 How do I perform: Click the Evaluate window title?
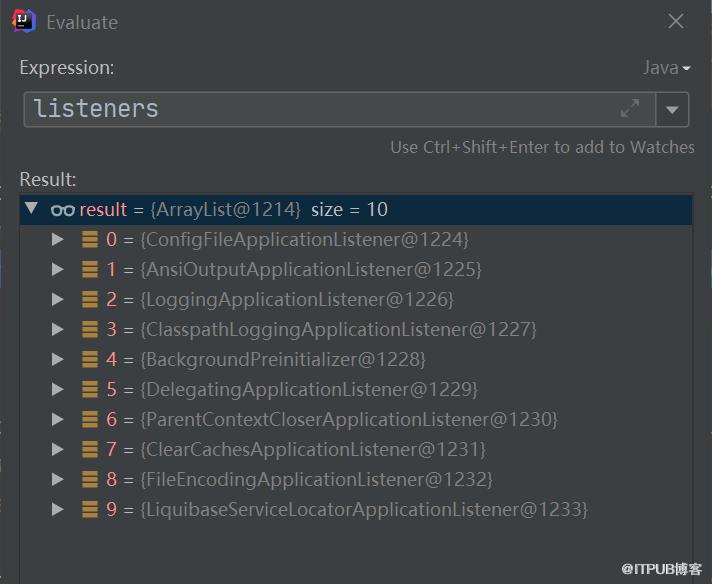(82, 22)
